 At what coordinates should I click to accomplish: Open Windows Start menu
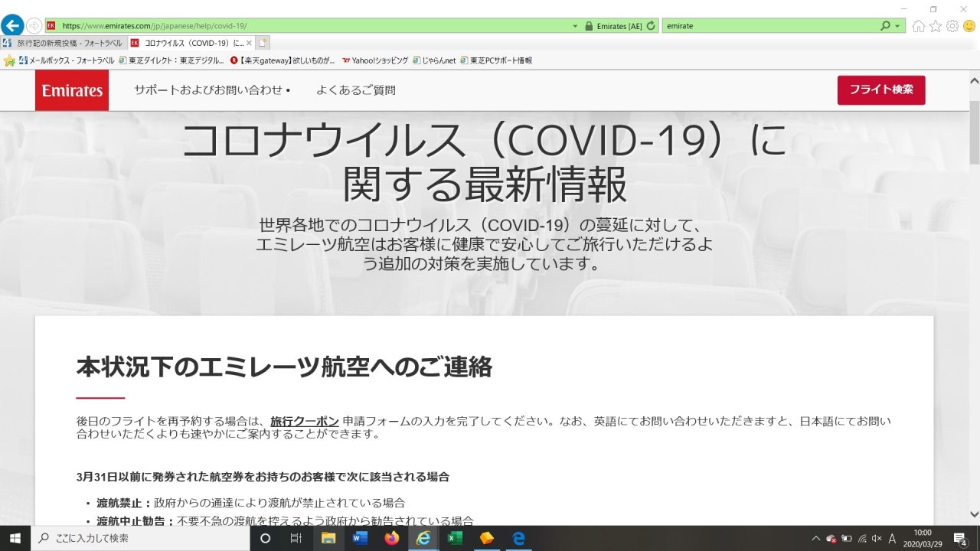15,538
